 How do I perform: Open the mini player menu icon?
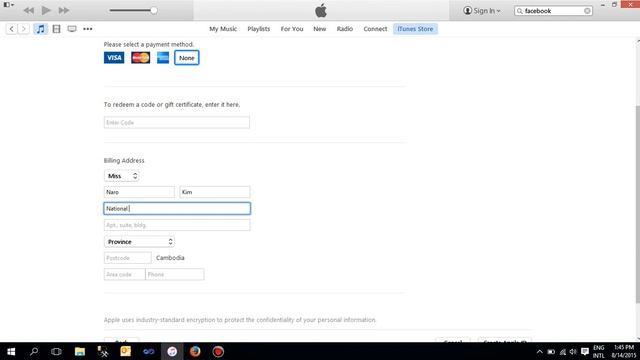[9, 4]
